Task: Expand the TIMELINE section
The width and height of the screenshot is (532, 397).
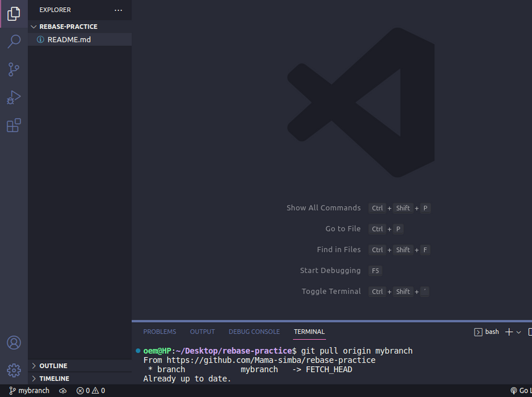Action: (x=54, y=378)
